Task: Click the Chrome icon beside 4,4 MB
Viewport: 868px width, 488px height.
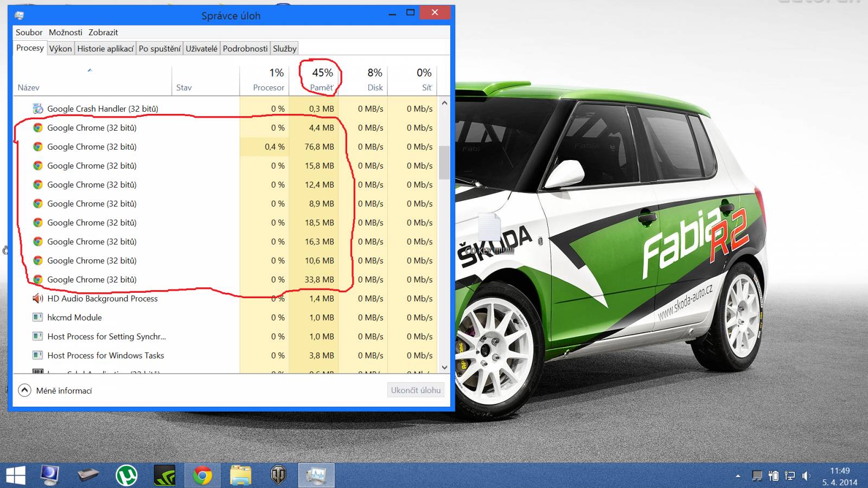Action: [x=37, y=127]
